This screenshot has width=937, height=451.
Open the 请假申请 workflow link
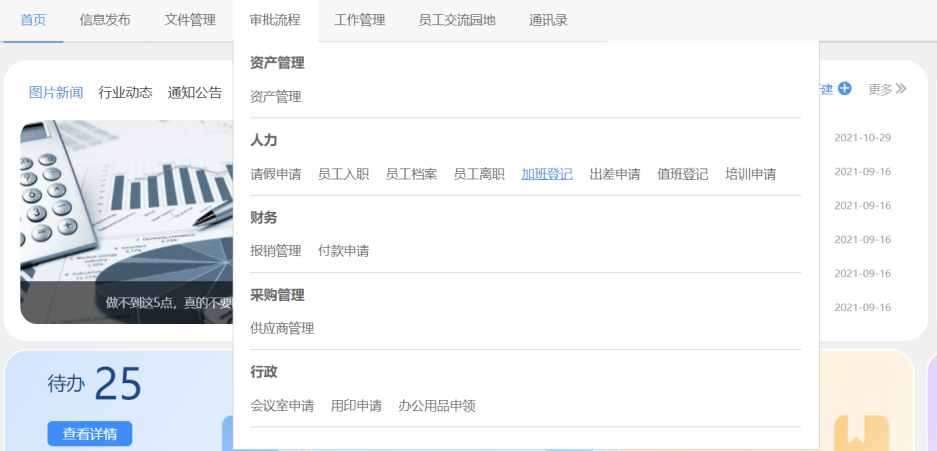click(275, 174)
